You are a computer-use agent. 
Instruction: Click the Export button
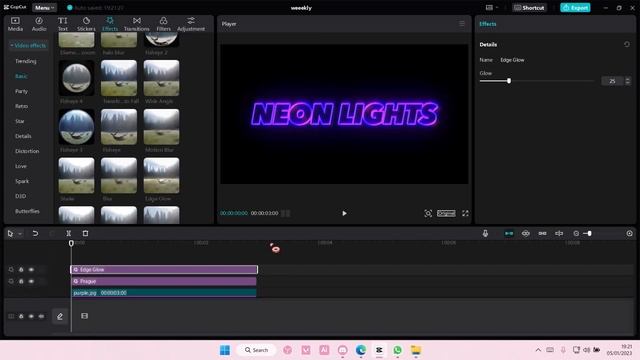pyautogui.click(x=575, y=8)
